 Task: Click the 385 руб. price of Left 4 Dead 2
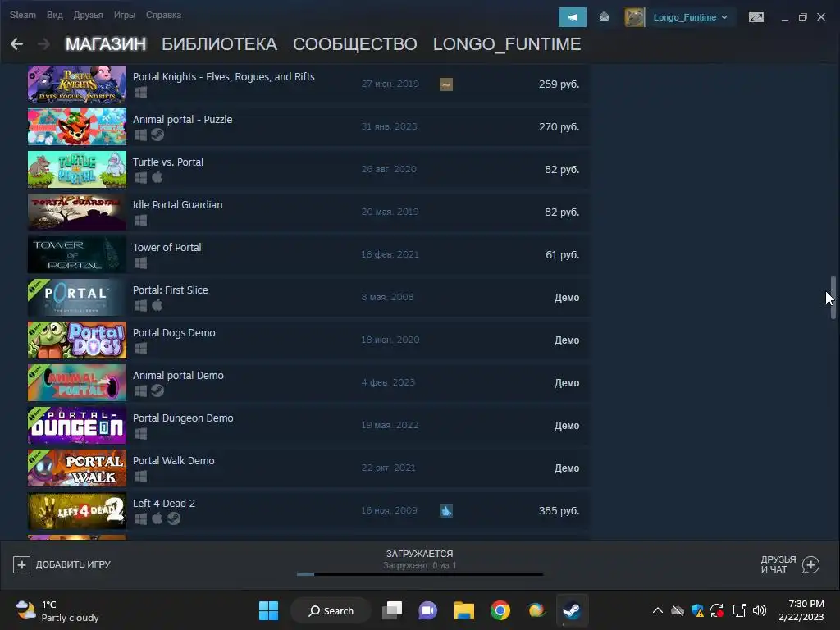click(559, 510)
